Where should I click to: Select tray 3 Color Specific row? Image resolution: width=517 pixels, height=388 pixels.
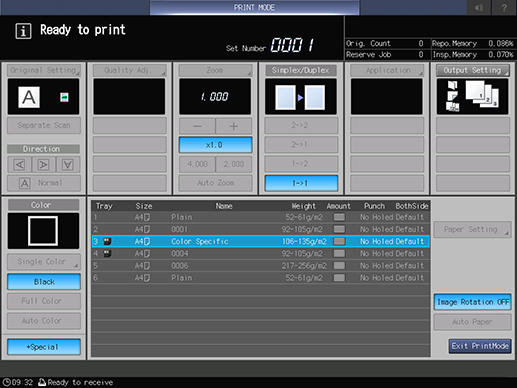click(x=261, y=241)
